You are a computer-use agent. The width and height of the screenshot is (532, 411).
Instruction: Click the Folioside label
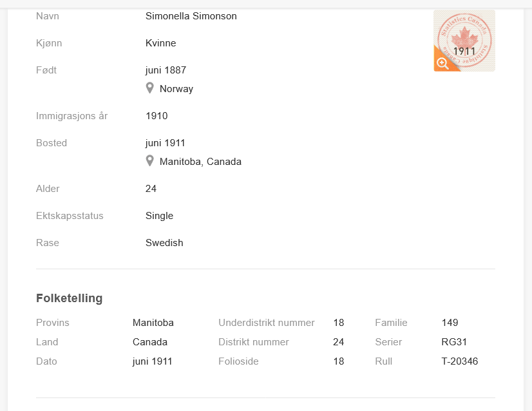point(238,361)
